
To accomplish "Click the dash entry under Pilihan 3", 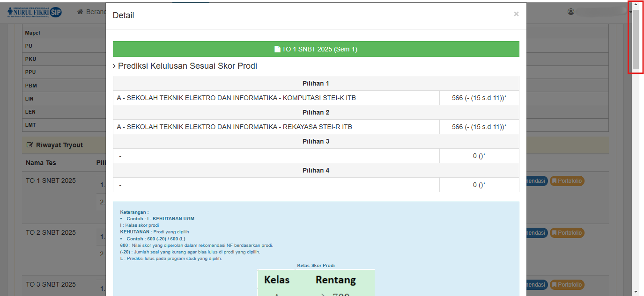I will (x=120, y=156).
